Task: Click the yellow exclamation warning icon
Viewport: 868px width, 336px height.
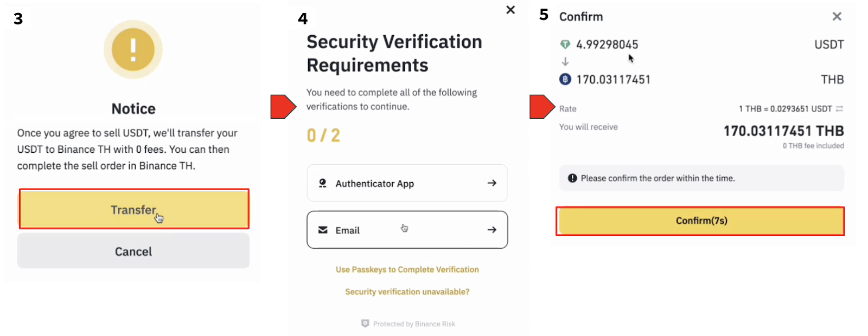Action: pos(133,50)
